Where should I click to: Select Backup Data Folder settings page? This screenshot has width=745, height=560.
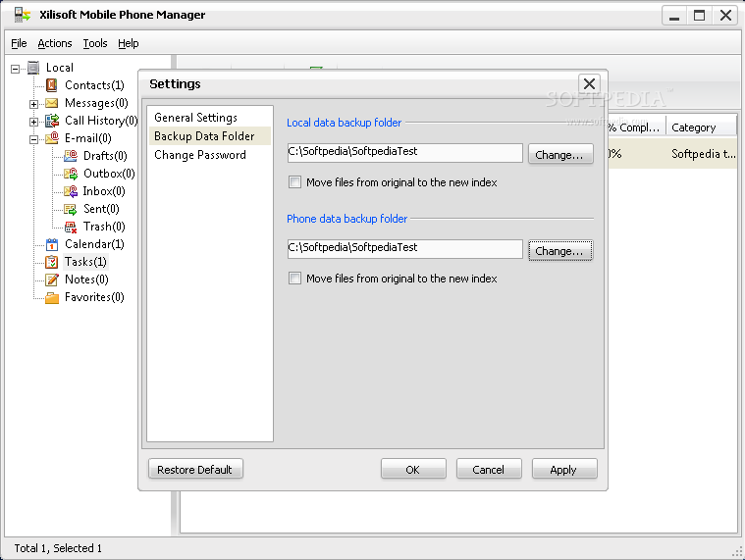(x=209, y=136)
